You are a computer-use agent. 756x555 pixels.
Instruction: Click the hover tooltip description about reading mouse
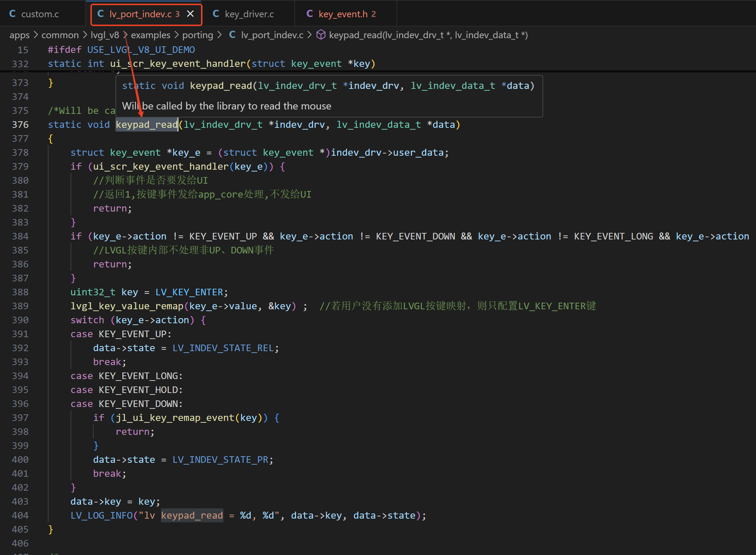click(x=226, y=106)
